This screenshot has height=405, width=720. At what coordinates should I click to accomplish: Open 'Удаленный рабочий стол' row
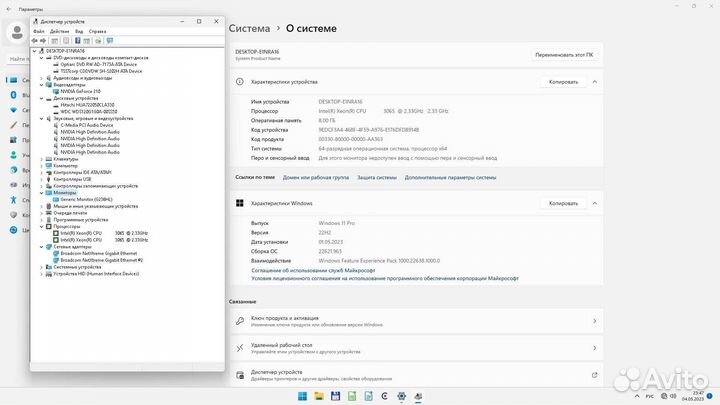point(416,348)
